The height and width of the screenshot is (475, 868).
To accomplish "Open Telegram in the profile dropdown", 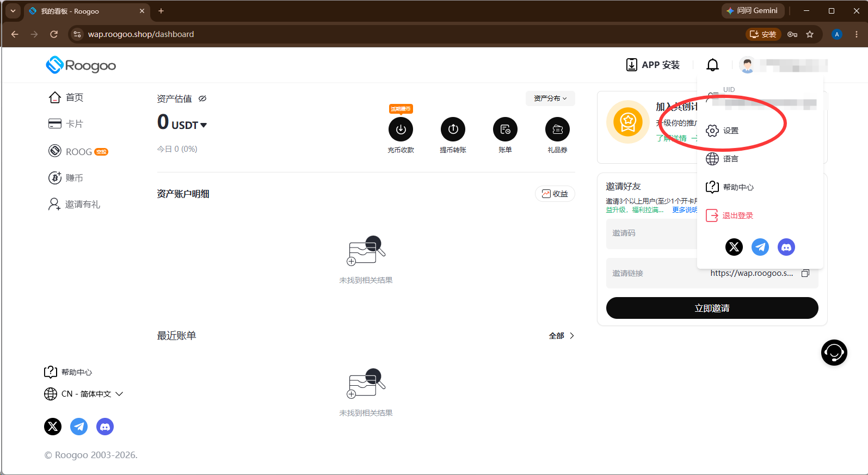I will coord(760,247).
